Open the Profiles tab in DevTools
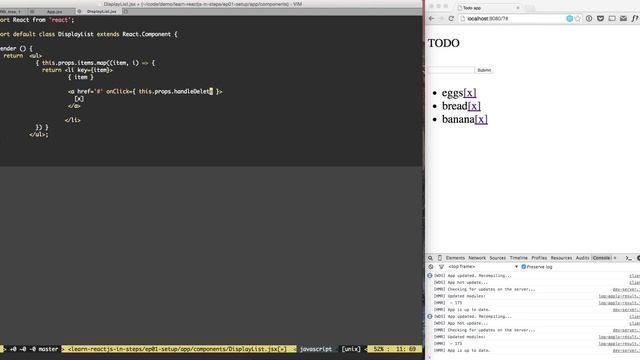This screenshot has width=640, height=360. 539,258
